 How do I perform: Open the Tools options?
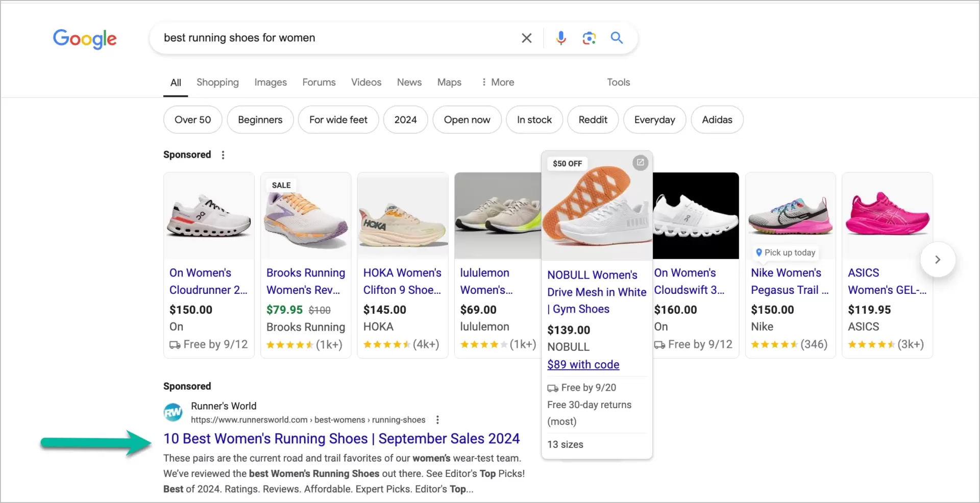(618, 82)
